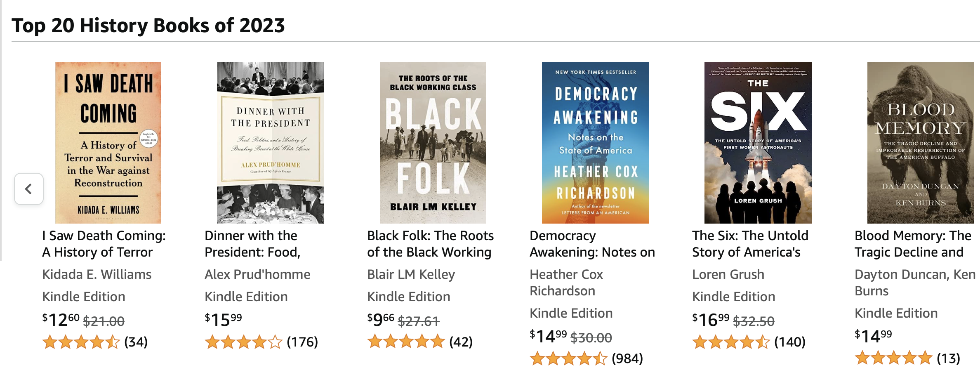Click the previous carousel arrow button
The image size is (980, 382).
tap(28, 189)
